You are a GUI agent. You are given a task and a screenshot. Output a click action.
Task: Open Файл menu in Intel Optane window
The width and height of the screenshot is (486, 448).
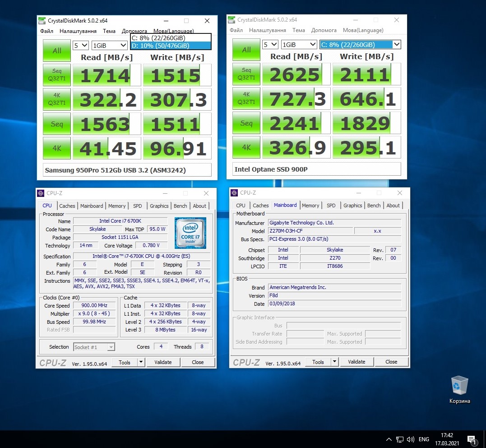click(x=236, y=30)
